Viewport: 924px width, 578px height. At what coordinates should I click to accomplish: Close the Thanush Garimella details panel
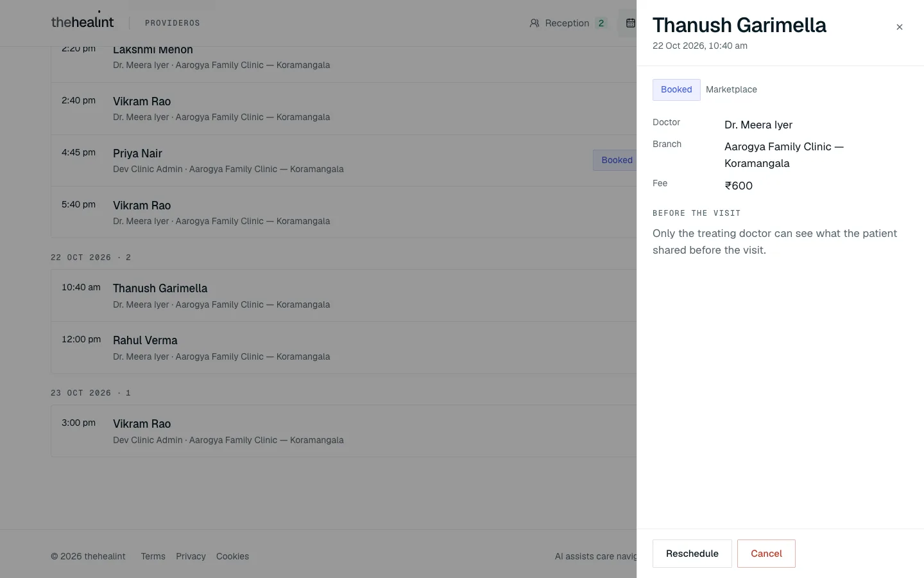(x=899, y=27)
